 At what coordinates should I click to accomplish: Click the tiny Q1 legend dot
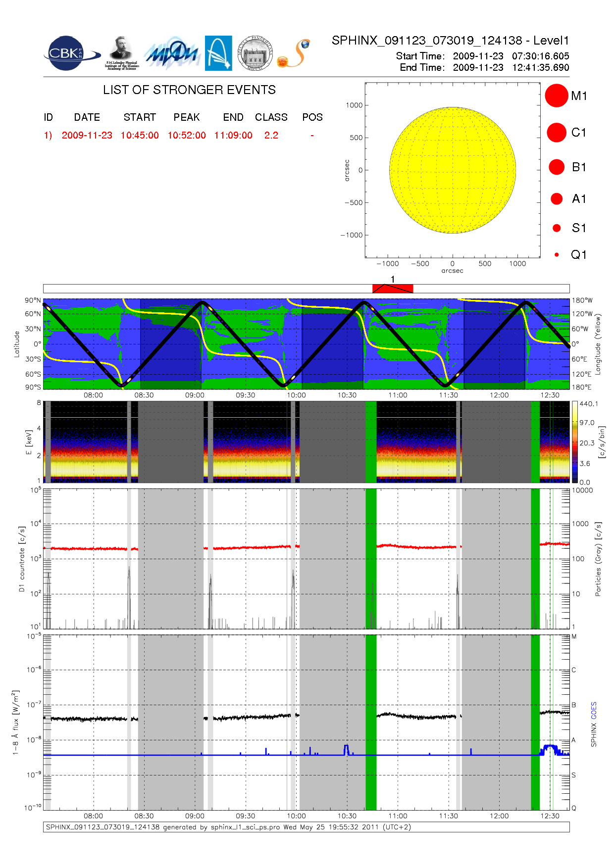click(557, 255)
